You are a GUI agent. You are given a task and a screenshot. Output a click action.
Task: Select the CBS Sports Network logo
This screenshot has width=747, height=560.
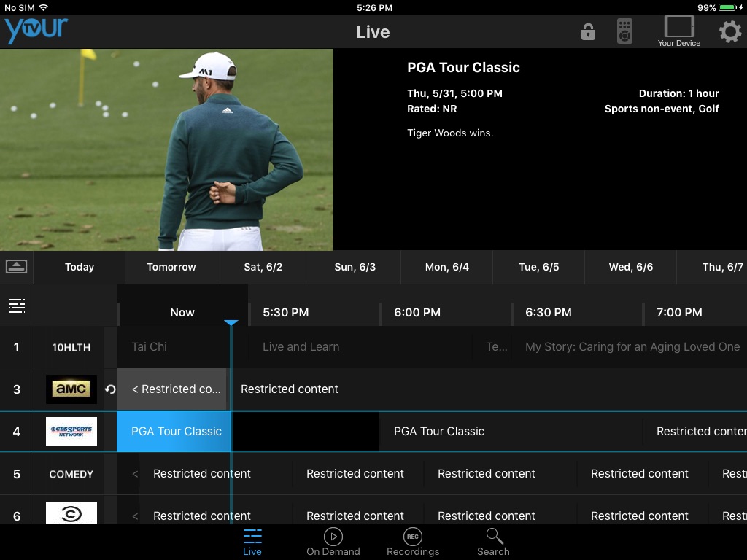[x=71, y=432]
